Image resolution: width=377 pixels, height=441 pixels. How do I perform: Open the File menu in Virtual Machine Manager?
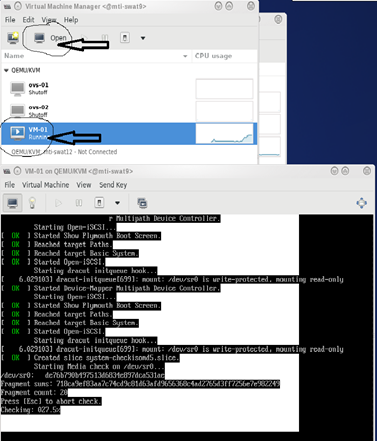point(10,20)
